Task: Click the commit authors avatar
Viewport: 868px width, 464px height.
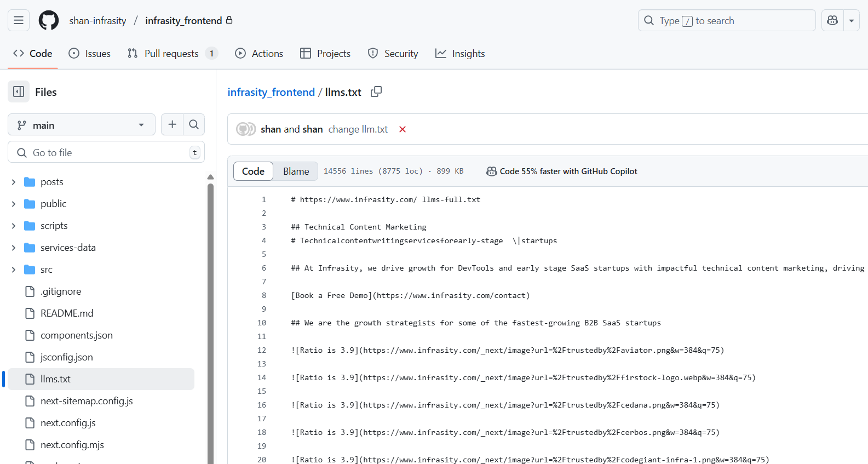Action: [245, 129]
